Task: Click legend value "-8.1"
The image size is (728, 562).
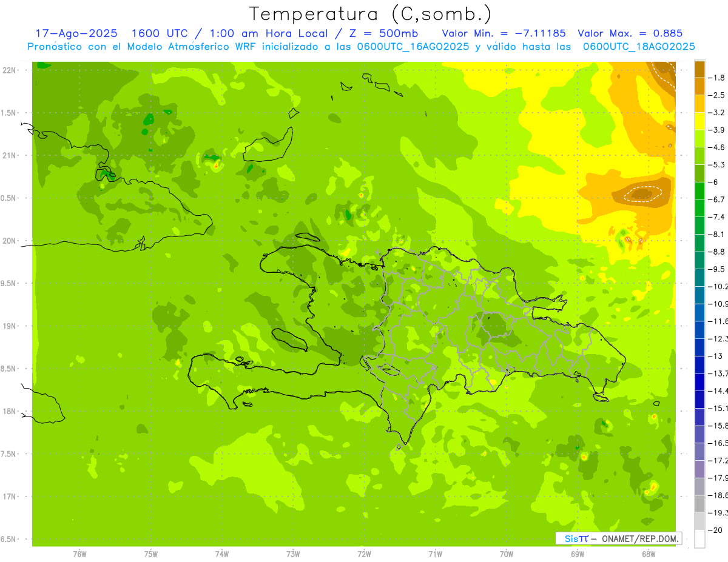Action: 716,235
